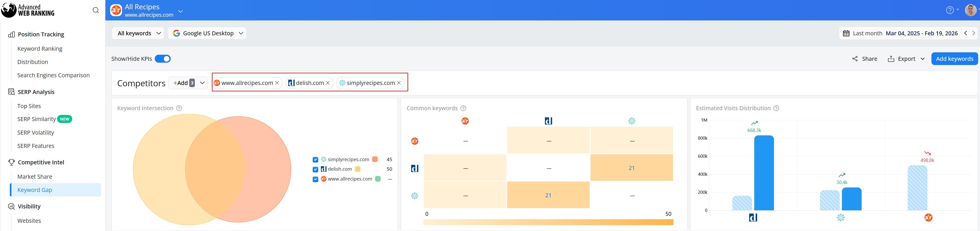
Task: Open SERP Similarity page
Action: tap(37, 119)
